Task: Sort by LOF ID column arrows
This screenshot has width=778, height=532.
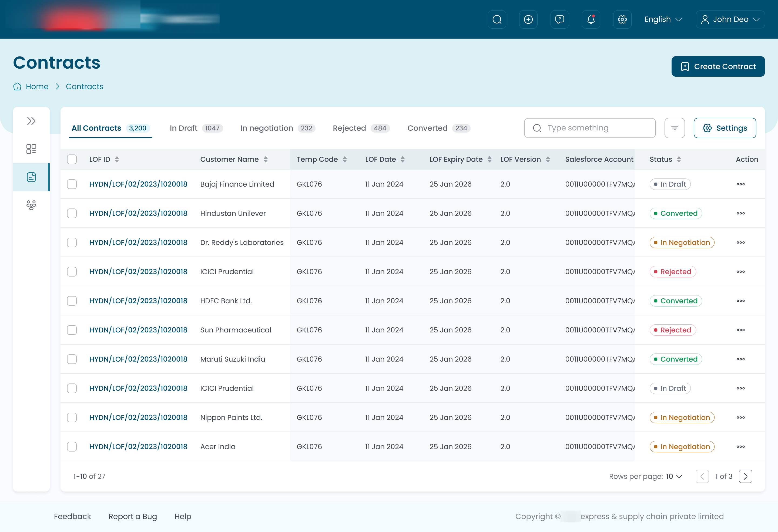Action: point(117,159)
